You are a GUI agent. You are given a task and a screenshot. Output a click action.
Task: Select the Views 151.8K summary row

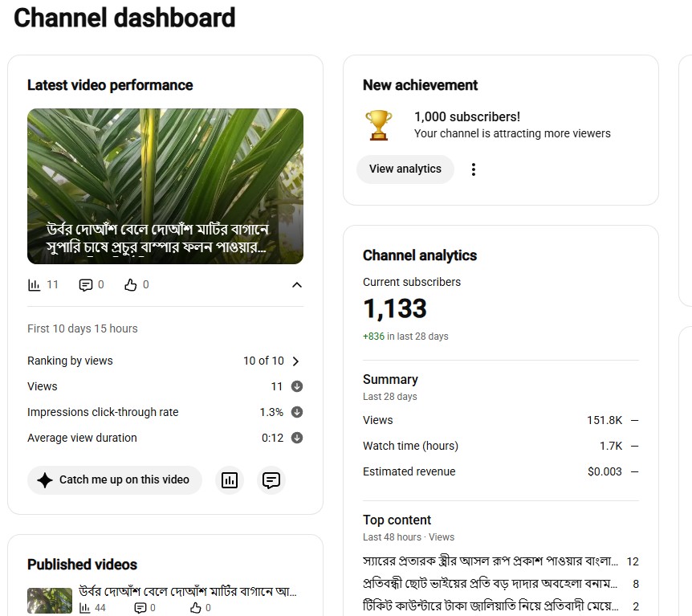pos(501,420)
